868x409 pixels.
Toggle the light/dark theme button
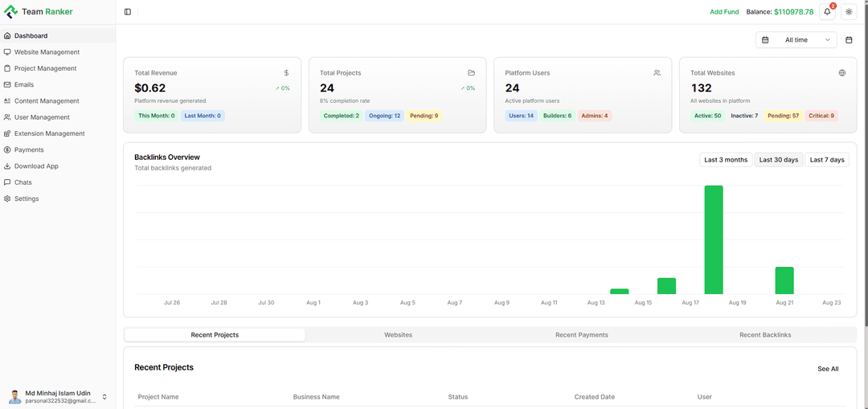849,12
